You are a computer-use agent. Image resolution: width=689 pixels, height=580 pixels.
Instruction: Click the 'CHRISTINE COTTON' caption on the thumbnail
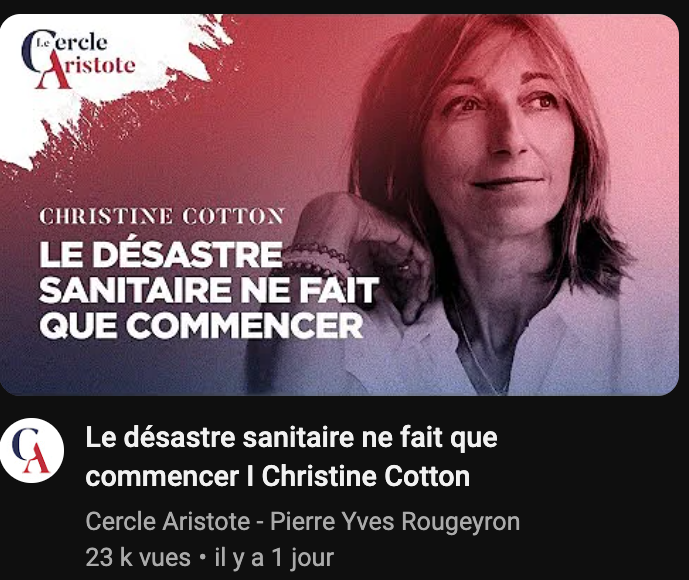[162, 216]
